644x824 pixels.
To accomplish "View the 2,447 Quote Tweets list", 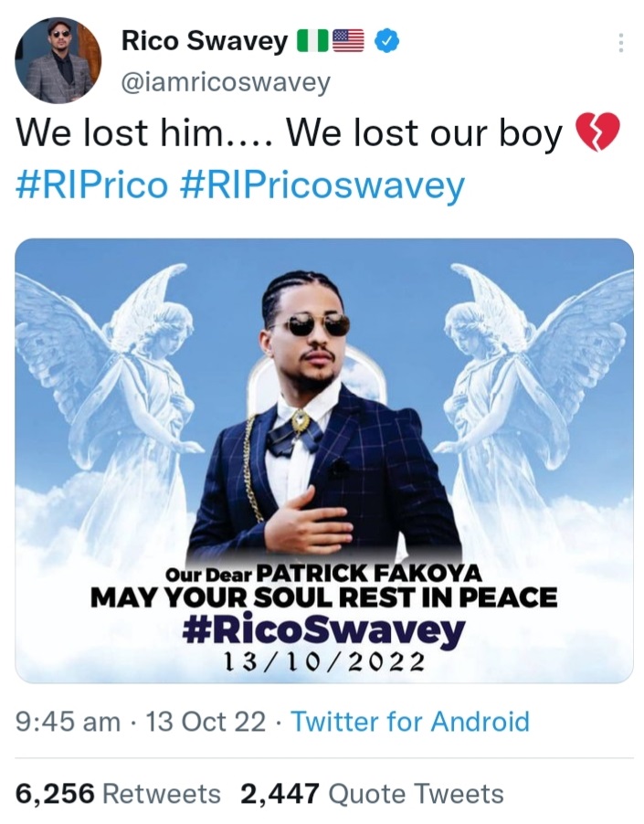I will click(372, 794).
